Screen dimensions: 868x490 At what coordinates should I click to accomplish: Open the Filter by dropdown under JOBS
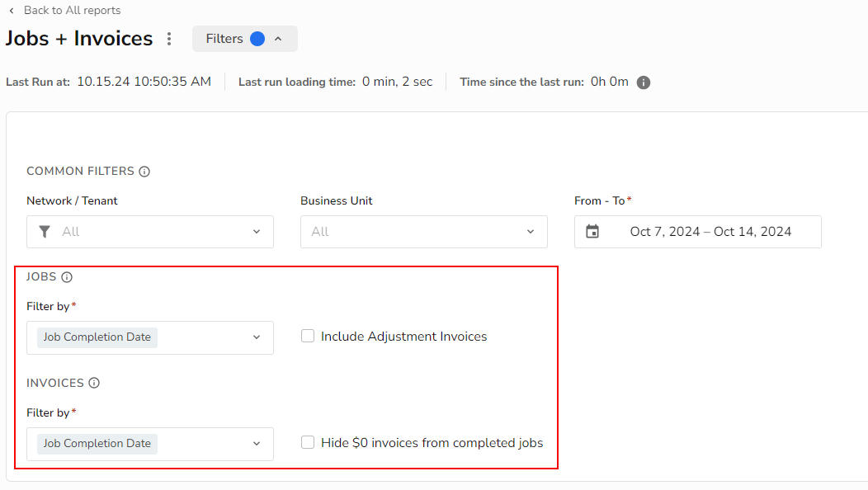256,337
